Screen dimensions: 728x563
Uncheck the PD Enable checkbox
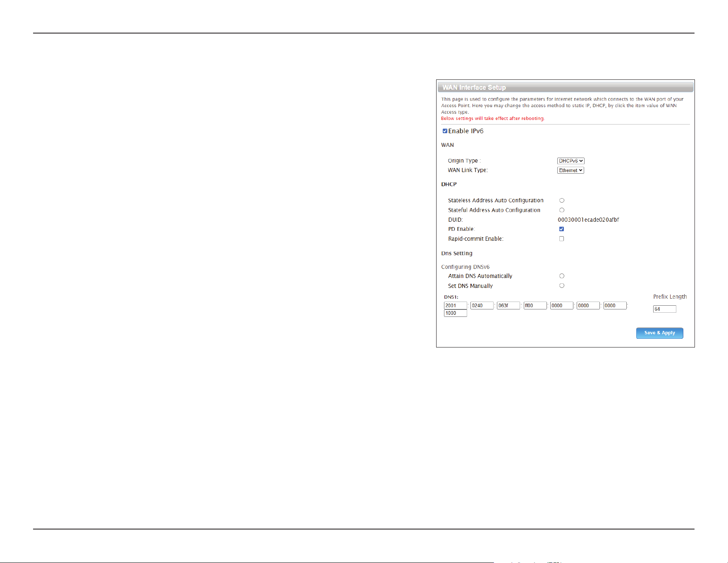coord(561,229)
